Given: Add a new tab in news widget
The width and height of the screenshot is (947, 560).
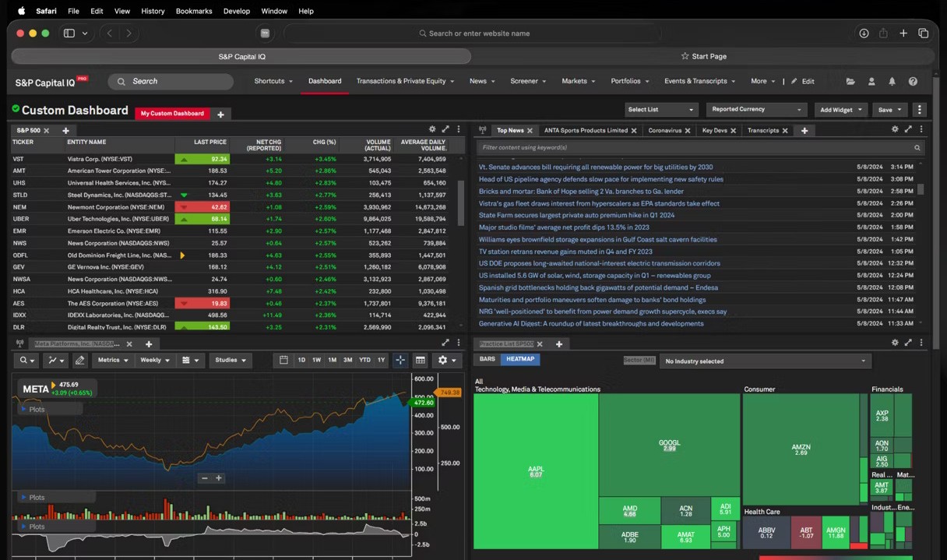Looking at the screenshot, I should (804, 131).
